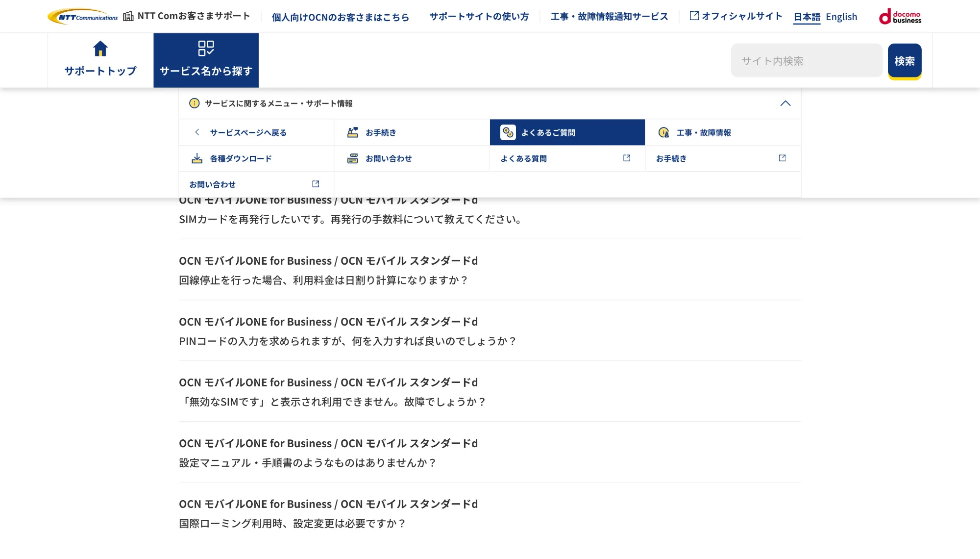Viewport: 980px width, 559px height.
Task: Open 工事・故障情報通知サービス menu item
Action: click(609, 17)
